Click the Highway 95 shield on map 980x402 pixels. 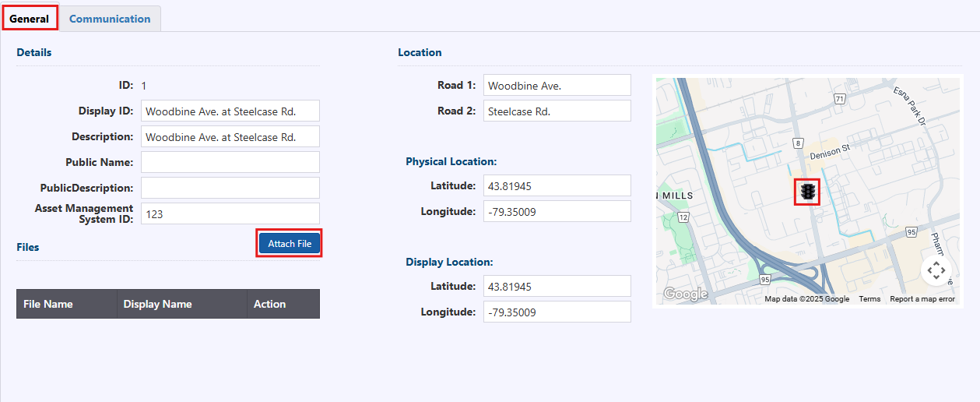[911, 232]
